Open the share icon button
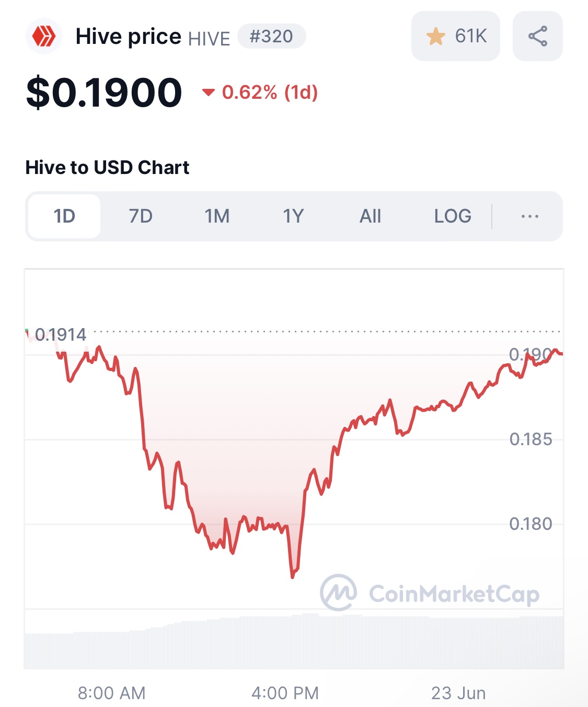The image size is (588, 707). (x=538, y=36)
